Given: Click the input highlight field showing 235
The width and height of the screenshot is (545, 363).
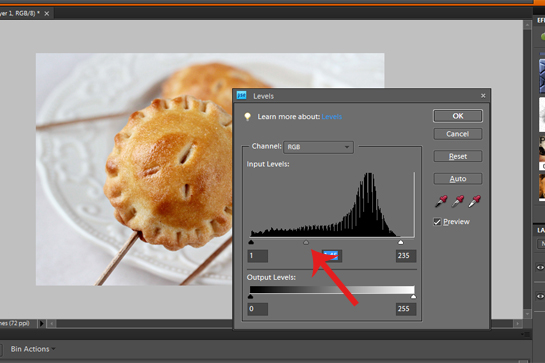Looking at the screenshot, I should 406,256.
